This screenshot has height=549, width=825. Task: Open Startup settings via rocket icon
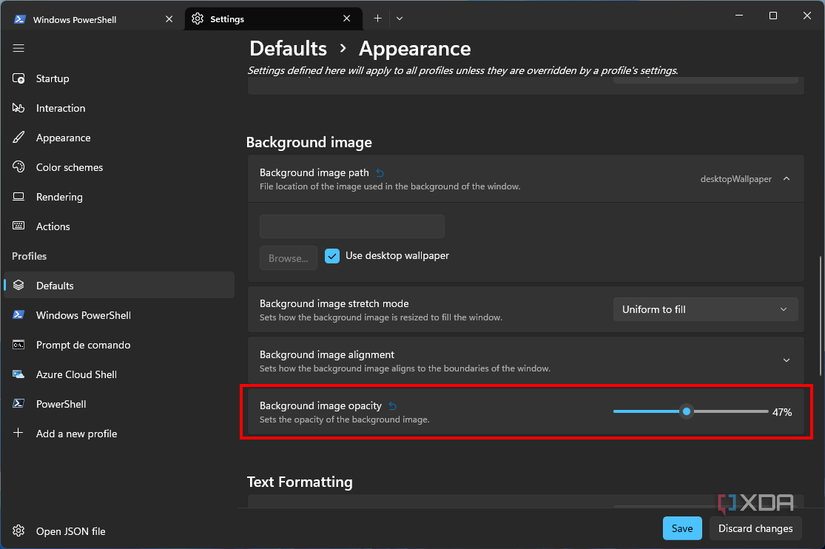tap(18, 79)
